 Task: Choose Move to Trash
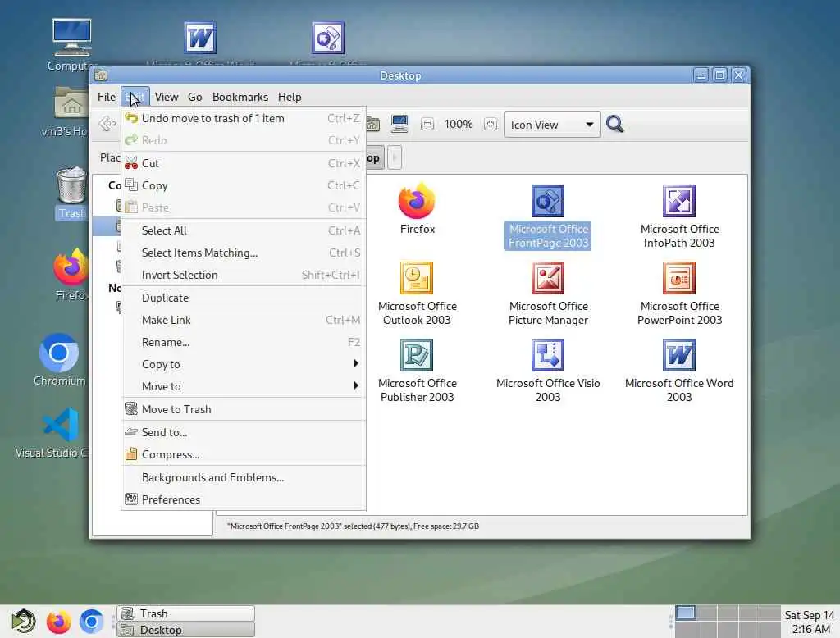pos(244,409)
